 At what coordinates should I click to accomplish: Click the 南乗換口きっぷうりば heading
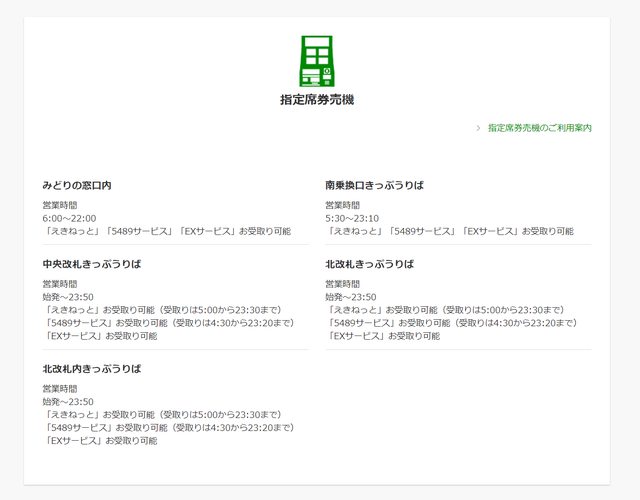click(374, 185)
